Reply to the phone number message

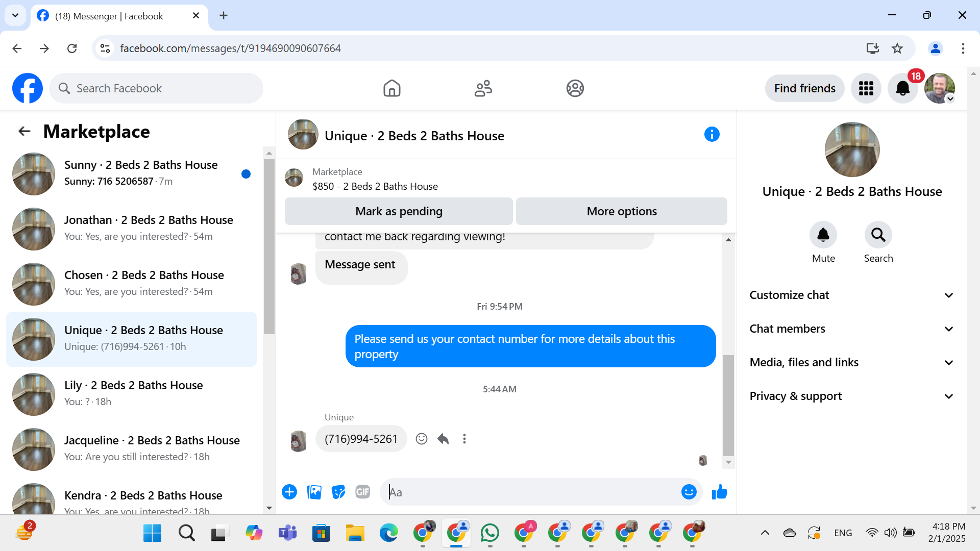(443, 439)
